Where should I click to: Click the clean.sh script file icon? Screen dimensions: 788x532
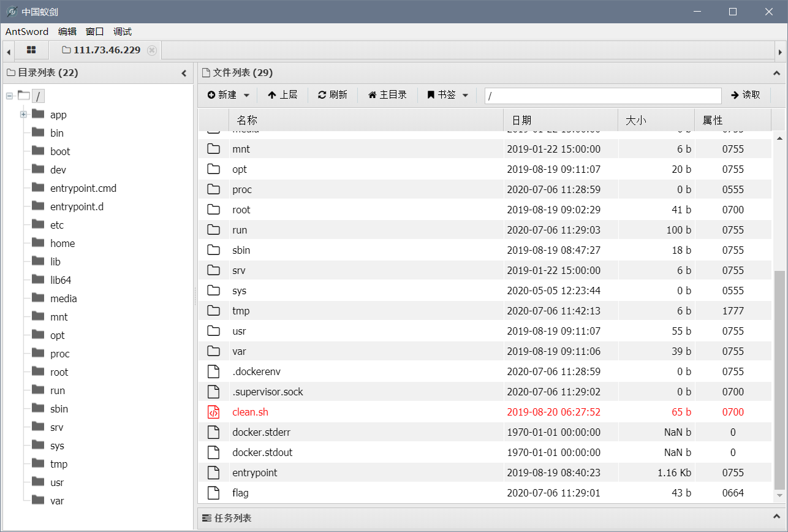tap(213, 412)
